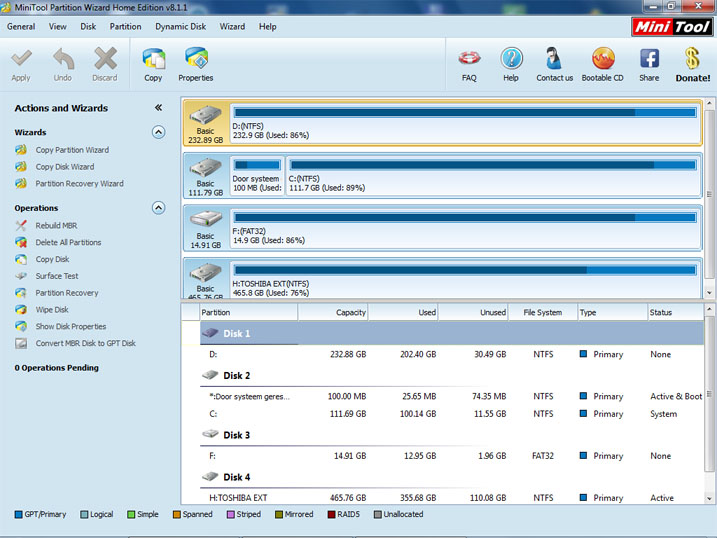The width and height of the screenshot is (717, 538).
Task: Collapse the Operations section chevron
Action: point(158,208)
